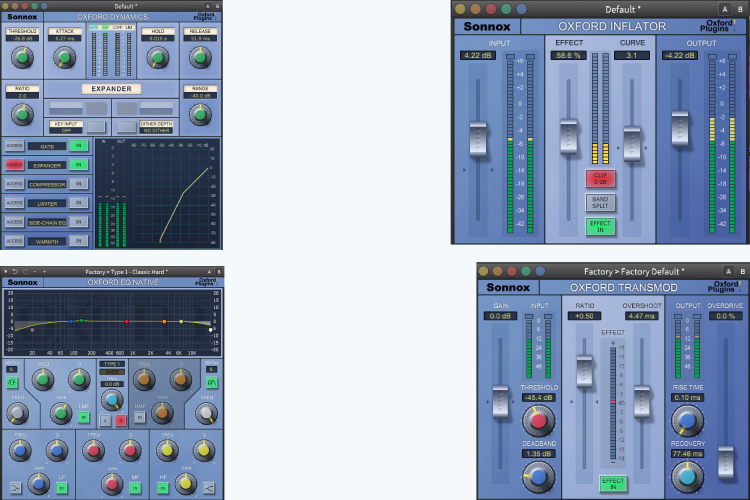Open the Key Input Off selector in Oxford Dynamics
The width and height of the screenshot is (750, 500).
point(66,127)
